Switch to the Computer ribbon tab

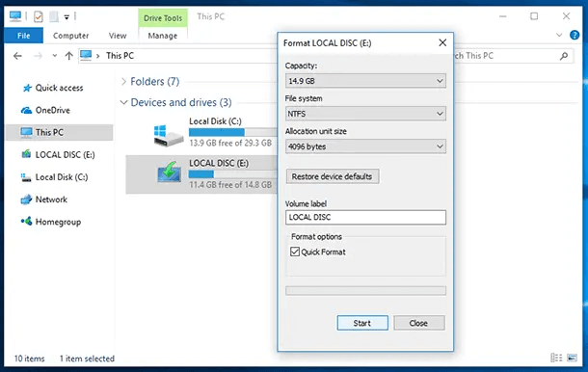click(71, 36)
